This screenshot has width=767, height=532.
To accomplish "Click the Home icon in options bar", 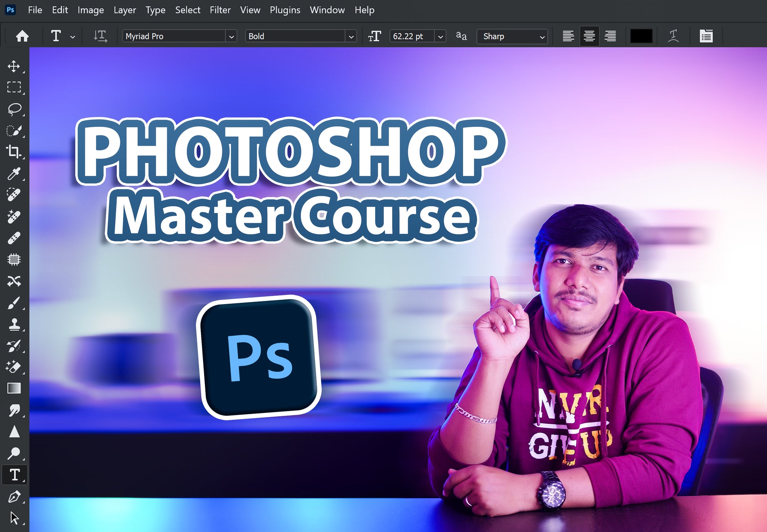I will tap(22, 36).
